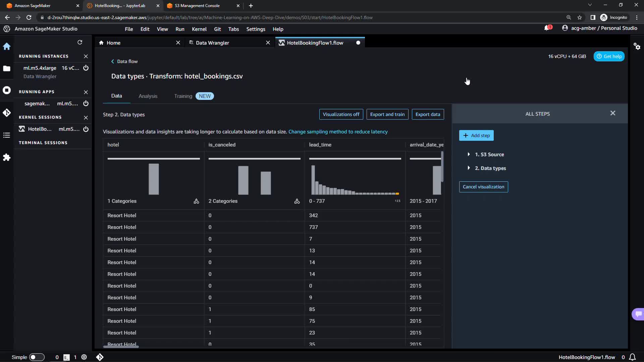Open the notifications bell icon
The height and width of the screenshot is (362, 644).
point(547,28)
